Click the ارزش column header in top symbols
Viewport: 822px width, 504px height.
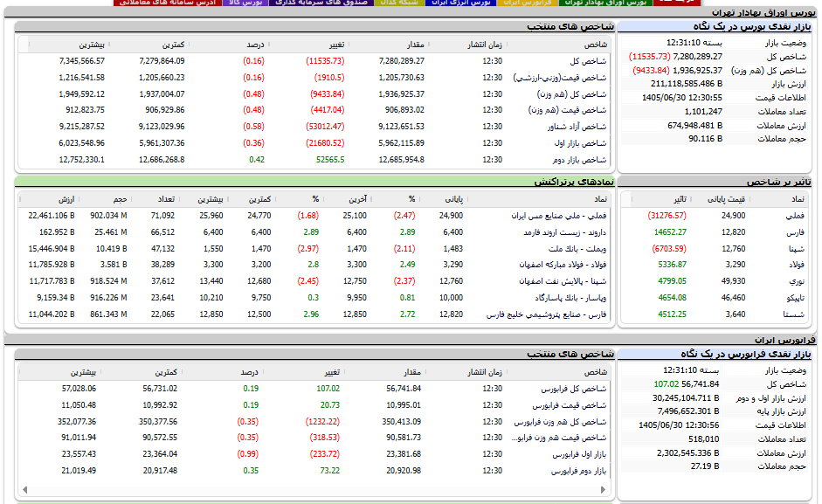click(x=66, y=199)
